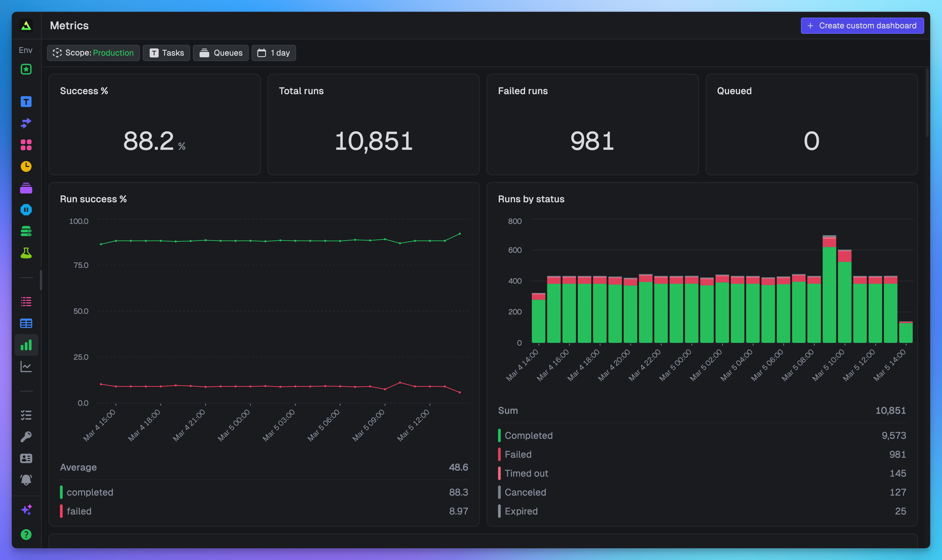
Task: Click the Metrics heading area
Action: pyautogui.click(x=69, y=25)
